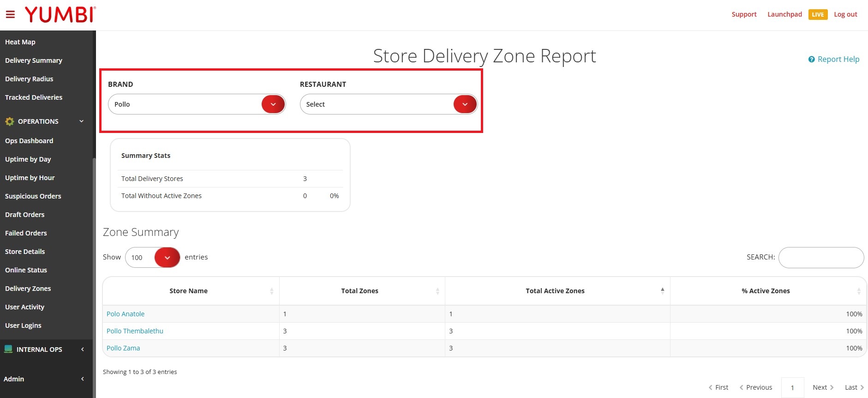Click the YUMBI logo
The height and width of the screenshot is (398, 868).
60,15
